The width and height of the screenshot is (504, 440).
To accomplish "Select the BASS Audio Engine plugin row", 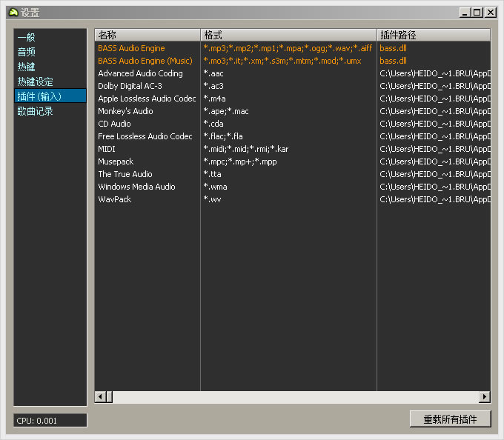I will pos(132,48).
